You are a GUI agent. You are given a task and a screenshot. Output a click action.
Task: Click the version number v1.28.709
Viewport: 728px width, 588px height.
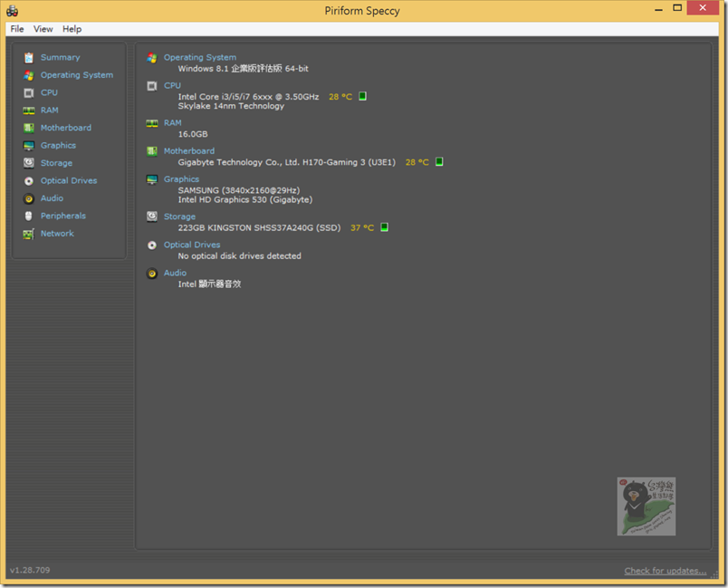tap(30, 571)
